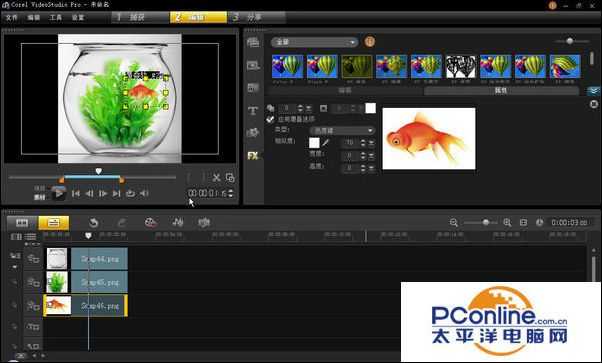Split clip with the scissors icon

pyautogui.click(x=217, y=178)
